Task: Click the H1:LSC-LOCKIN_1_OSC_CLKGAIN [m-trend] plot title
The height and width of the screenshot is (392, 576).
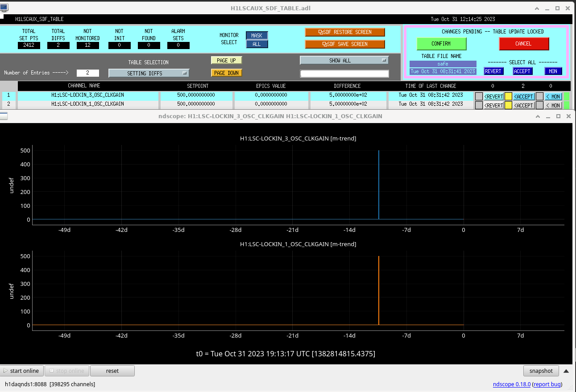Action: click(298, 244)
